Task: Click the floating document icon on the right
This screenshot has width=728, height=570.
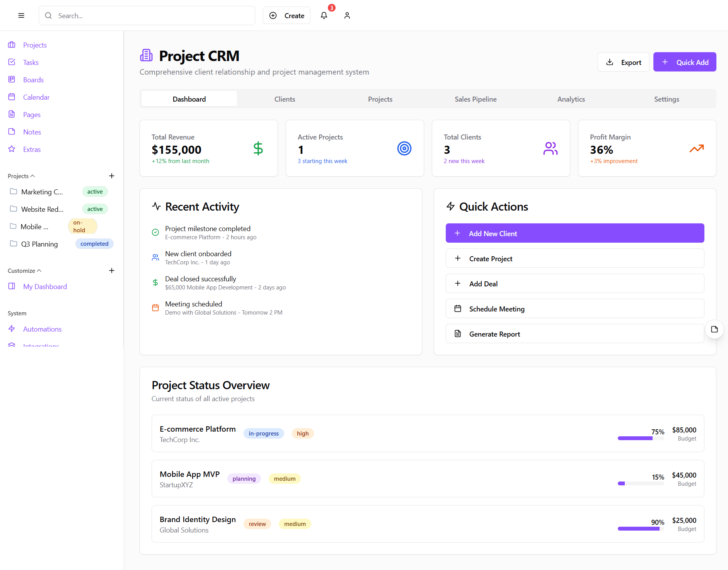Action: (x=714, y=329)
